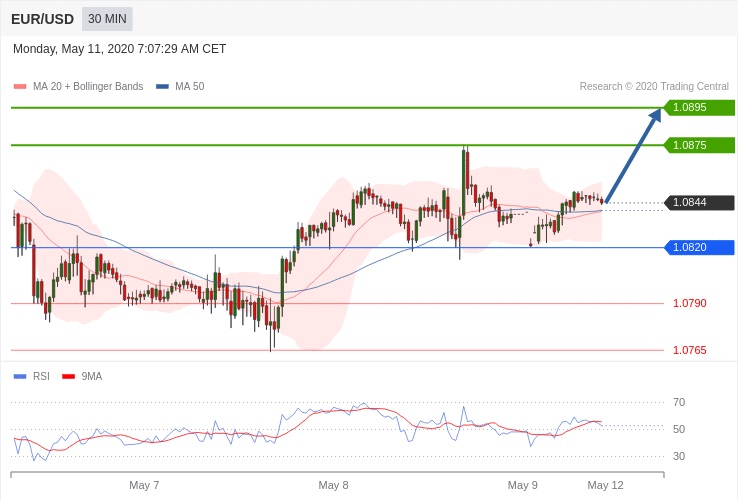Image resolution: width=738 pixels, height=500 pixels.
Task: Click the RSI legend label
Action: (41, 377)
